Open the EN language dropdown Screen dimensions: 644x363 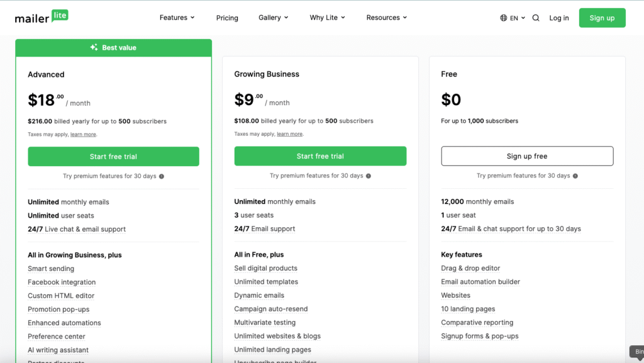point(517,18)
